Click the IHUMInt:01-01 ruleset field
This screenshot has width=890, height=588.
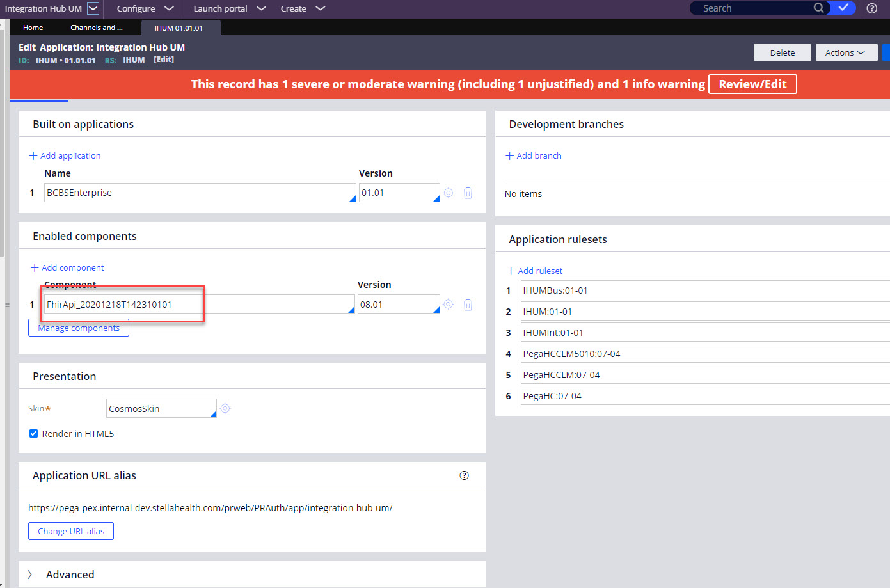click(705, 333)
